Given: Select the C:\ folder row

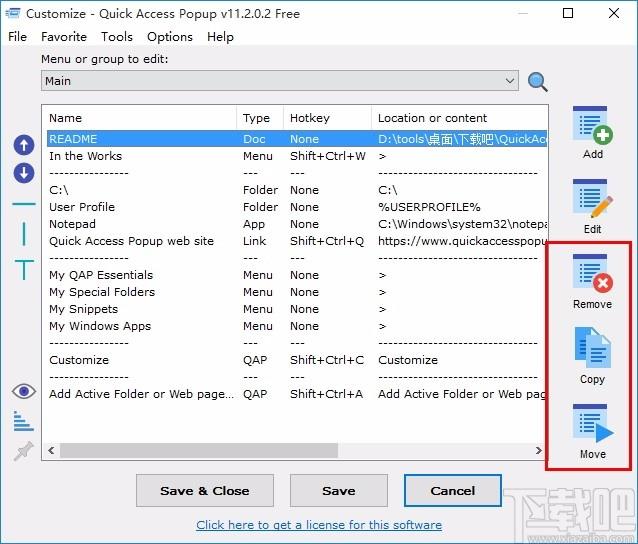Looking at the screenshot, I should 297,190.
